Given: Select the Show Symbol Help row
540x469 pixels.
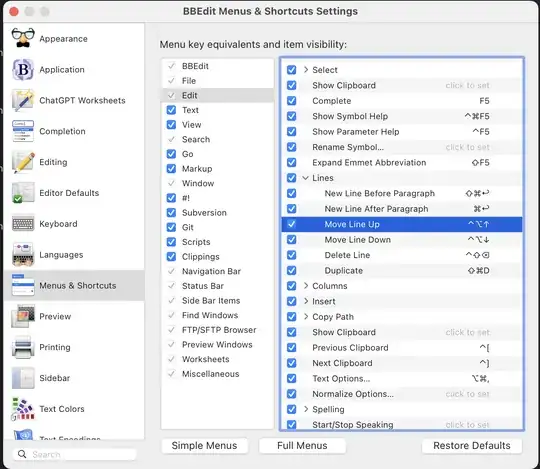Looking at the screenshot, I should [402, 116].
